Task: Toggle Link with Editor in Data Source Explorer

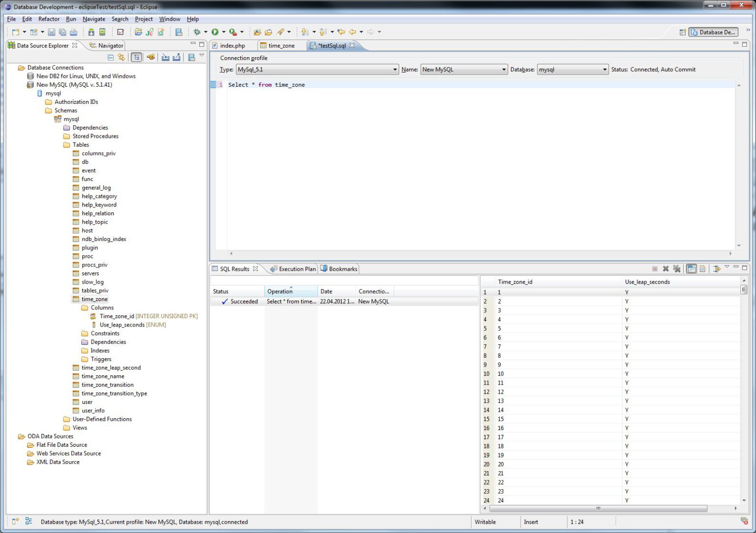Action: pyautogui.click(x=136, y=57)
